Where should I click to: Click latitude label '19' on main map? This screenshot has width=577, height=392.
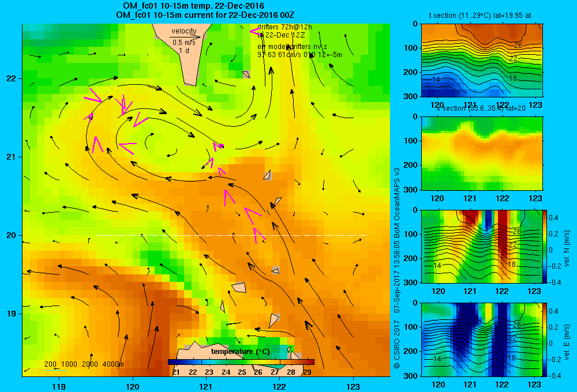tap(12, 314)
